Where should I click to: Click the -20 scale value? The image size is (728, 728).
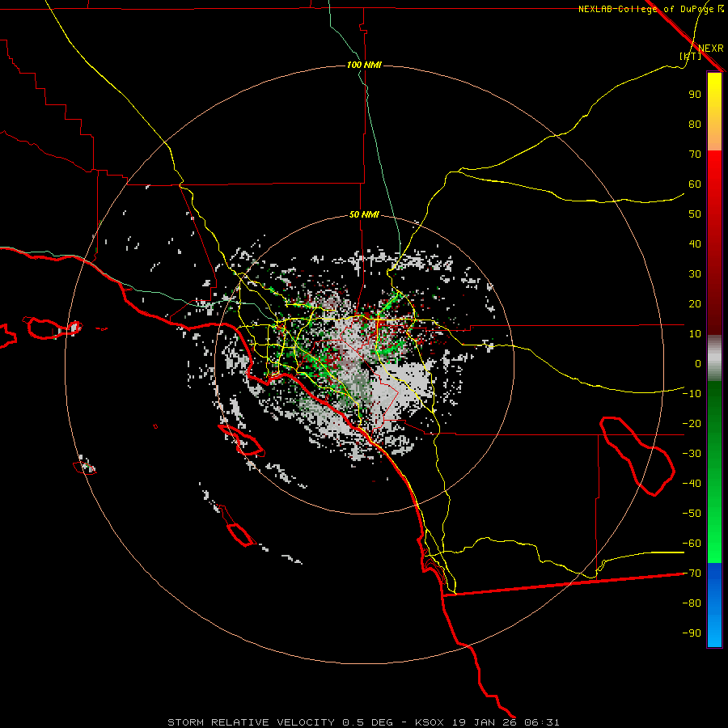tap(692, 424)
